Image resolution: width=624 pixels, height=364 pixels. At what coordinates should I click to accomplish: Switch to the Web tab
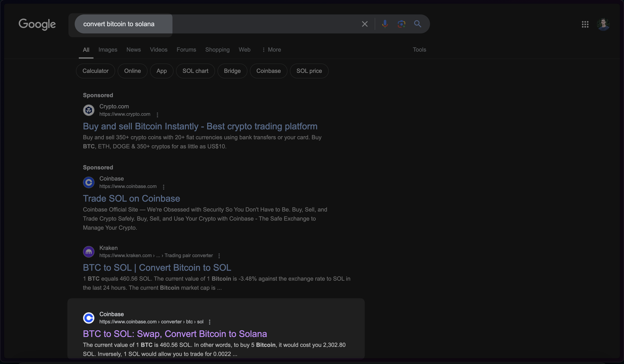point(245,50)
